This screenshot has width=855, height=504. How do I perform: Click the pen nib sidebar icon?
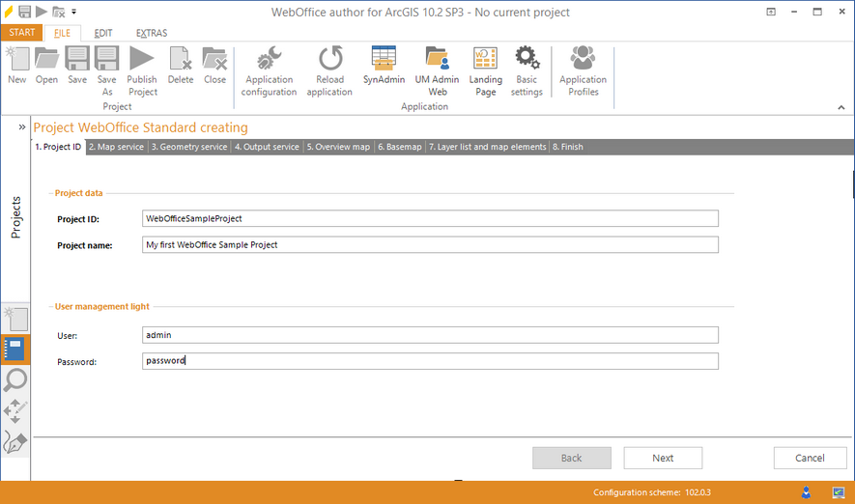tap(15, 442)
